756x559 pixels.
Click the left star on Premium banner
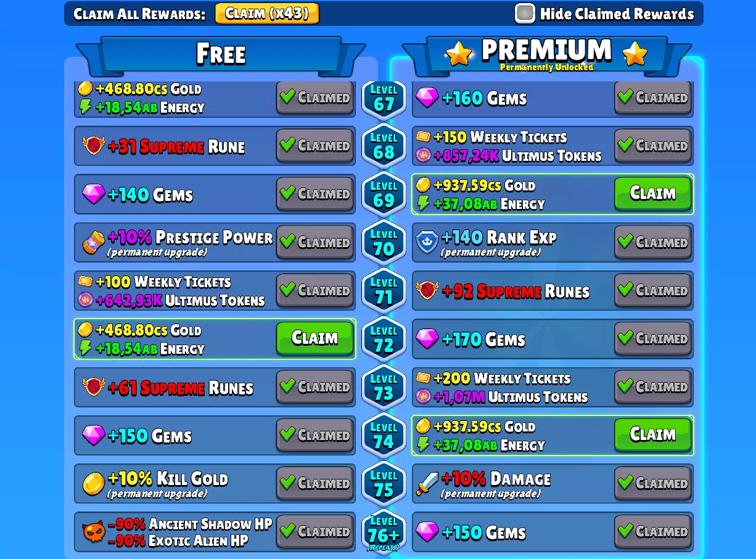click(x=458, y=54)
